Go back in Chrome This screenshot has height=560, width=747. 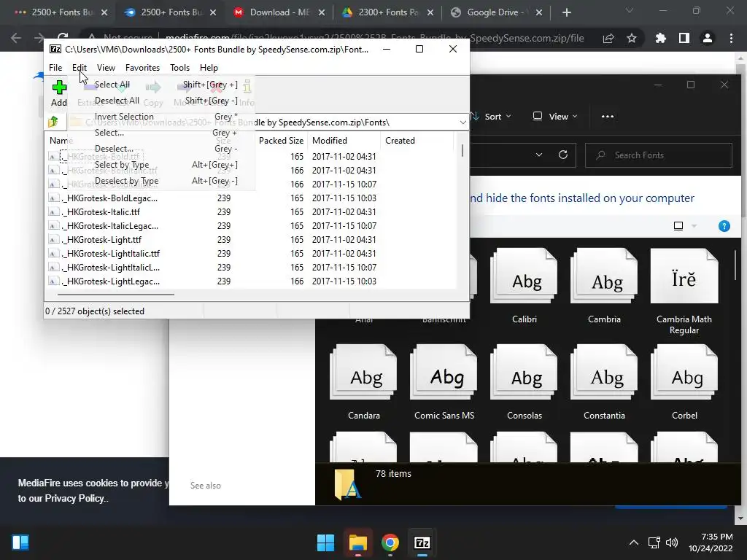coord(16,38)
